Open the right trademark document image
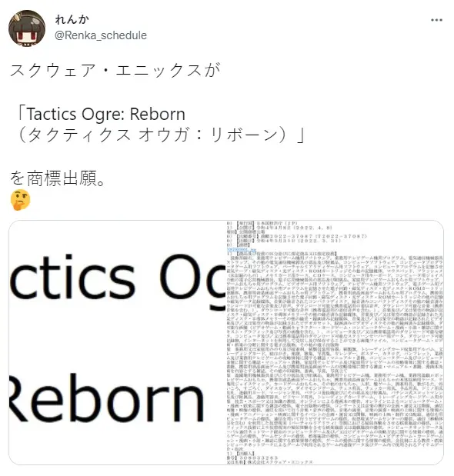Image resolution: width=454 pixels, height=476 pixels. pyautogui.click(x=335, y=342)
